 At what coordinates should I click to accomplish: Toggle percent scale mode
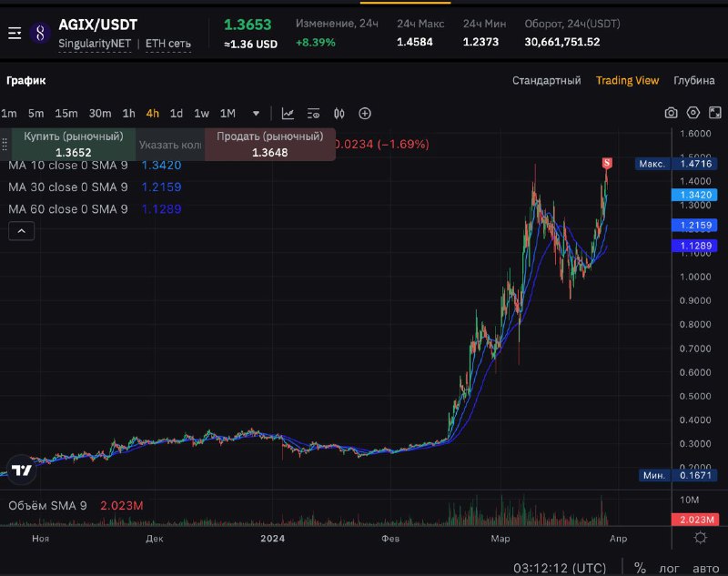tap(641, 568)
